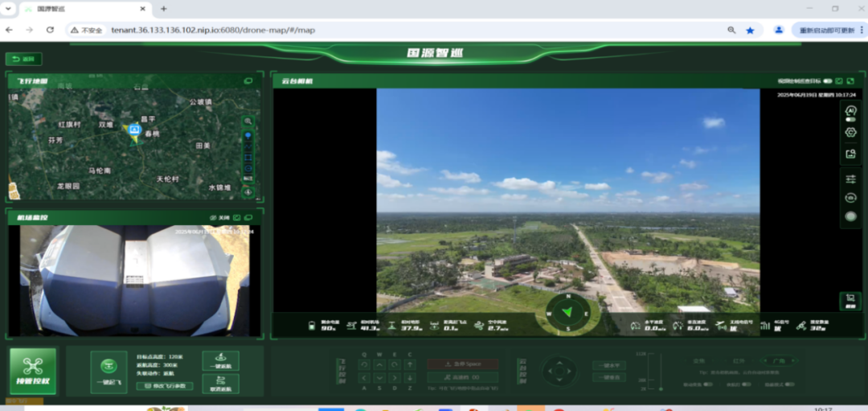Click the 接管控权 take-control drone button
The height and width of the screenshot is (411, 868).
(33, 371)
